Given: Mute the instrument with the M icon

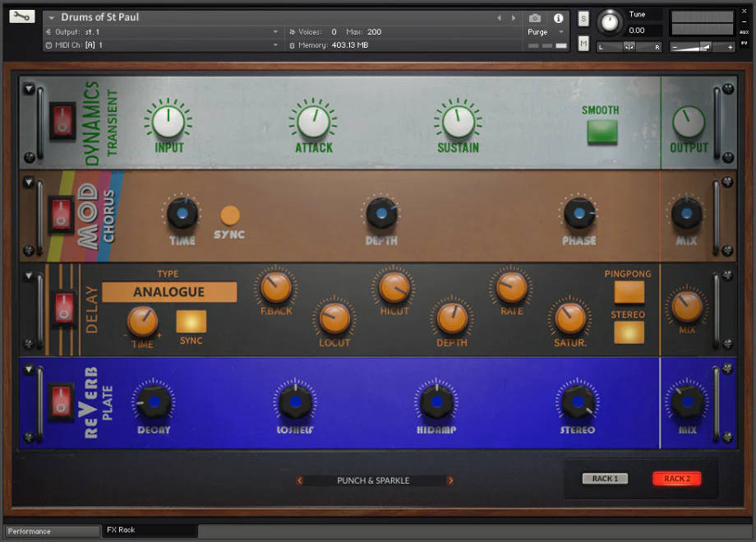Looking at the screenshot, I should (x=583, y=43).
